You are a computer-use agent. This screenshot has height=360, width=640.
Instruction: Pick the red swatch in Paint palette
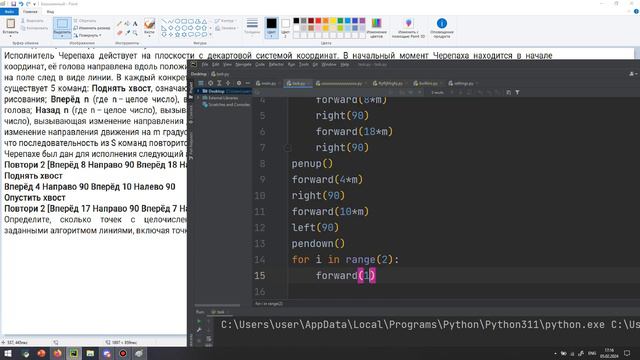click(x=318, y=20)
